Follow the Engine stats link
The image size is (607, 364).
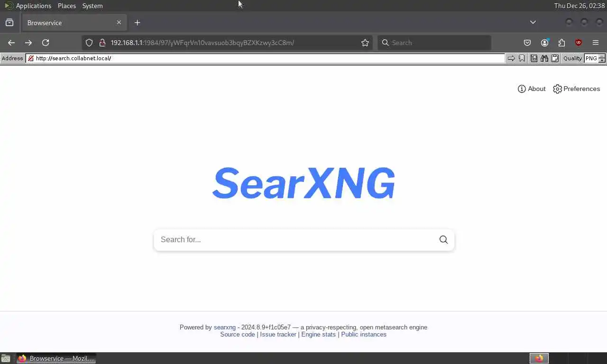point(318,334)
